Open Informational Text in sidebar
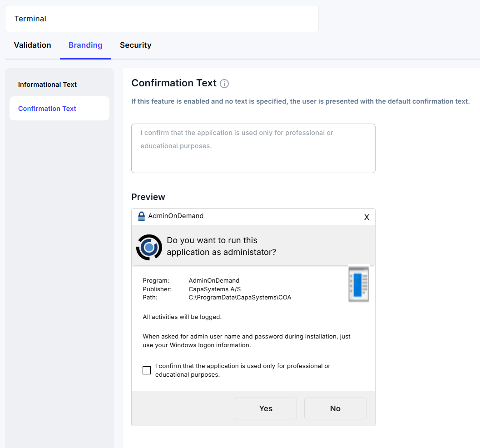This screenshot has width=480, height=448. (x=47, y=85)
